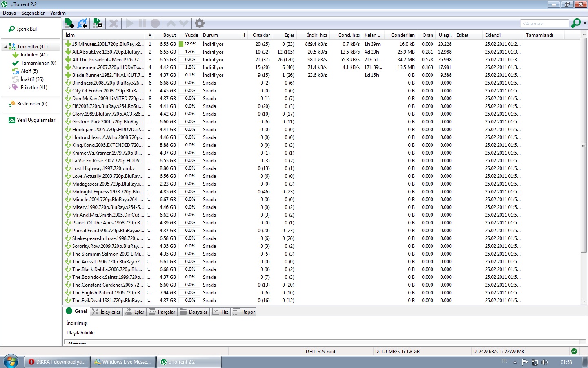Image resolution: width=588 pixels, height=368 pixels.
Task: Switch to the Eşler tab
Action: coord(135,312)
